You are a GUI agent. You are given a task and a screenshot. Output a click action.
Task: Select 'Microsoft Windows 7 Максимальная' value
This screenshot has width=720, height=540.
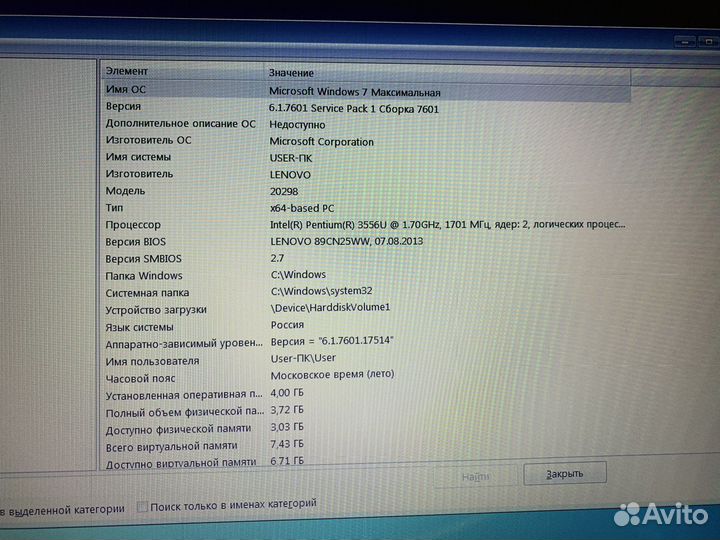[x=354, y=92]
